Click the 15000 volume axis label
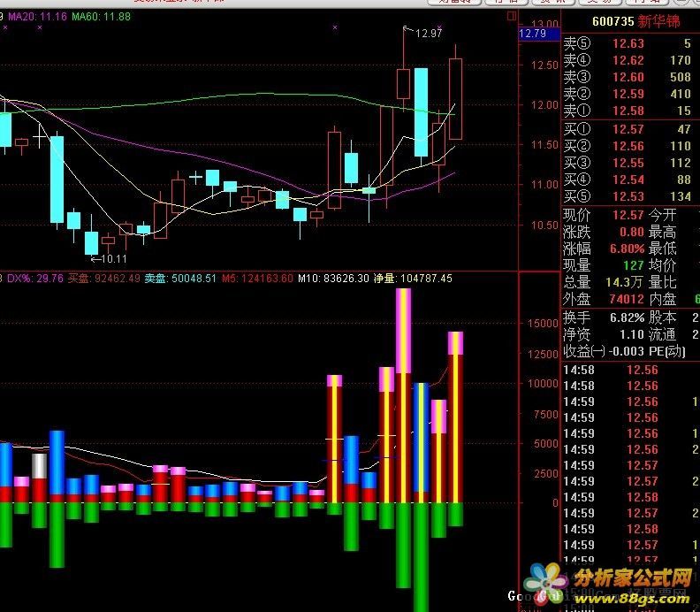The width and height of the screenshot is (700, 612). pyautogui.click(x=543, y=324)
